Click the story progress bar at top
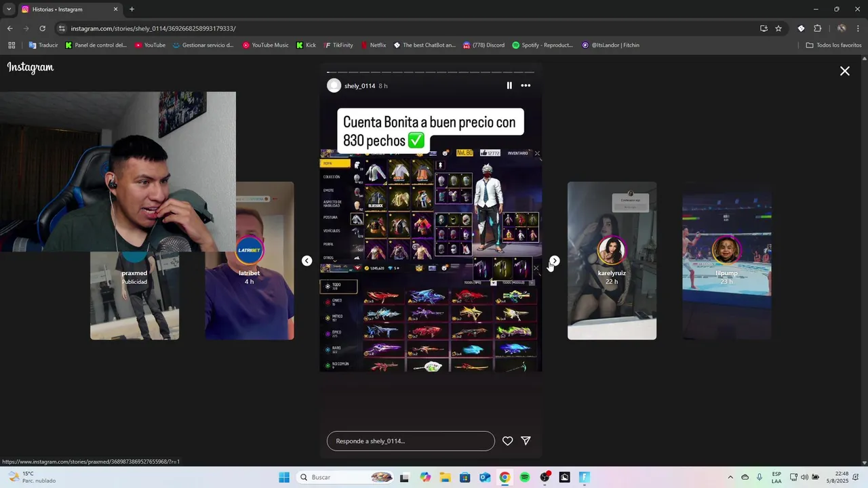 point(431,72)
